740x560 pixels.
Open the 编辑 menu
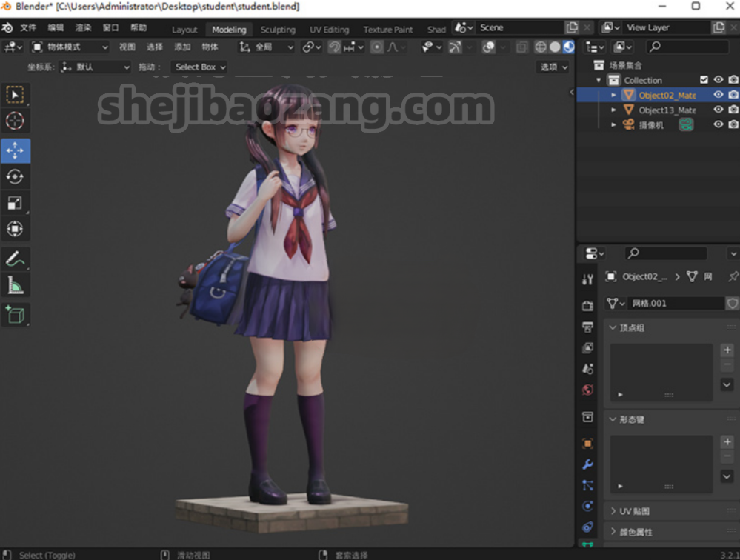pos(56,28)
